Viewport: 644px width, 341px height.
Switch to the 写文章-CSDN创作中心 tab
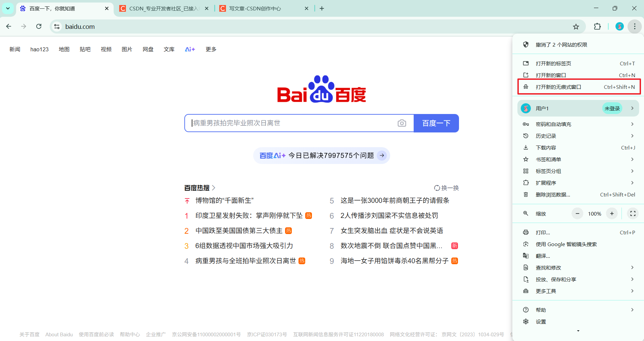[x=264, y=8]
